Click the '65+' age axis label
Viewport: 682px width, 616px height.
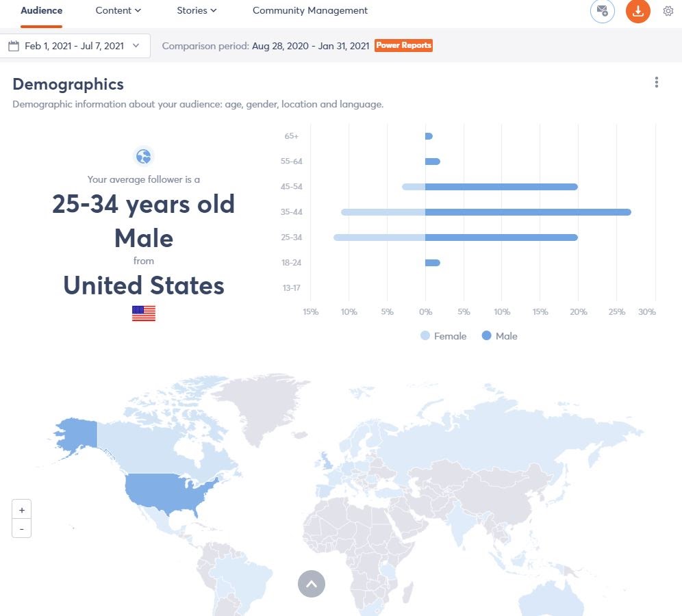pos(292,136)
